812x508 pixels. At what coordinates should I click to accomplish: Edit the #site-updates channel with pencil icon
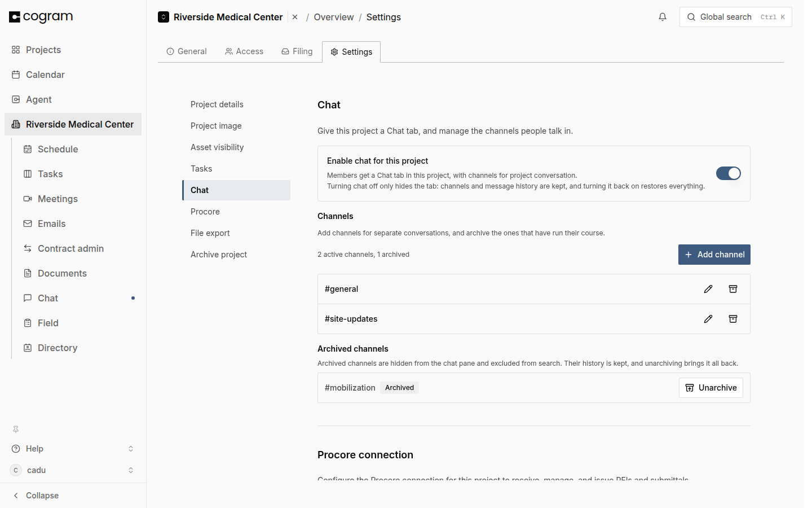tap(708, 319)
